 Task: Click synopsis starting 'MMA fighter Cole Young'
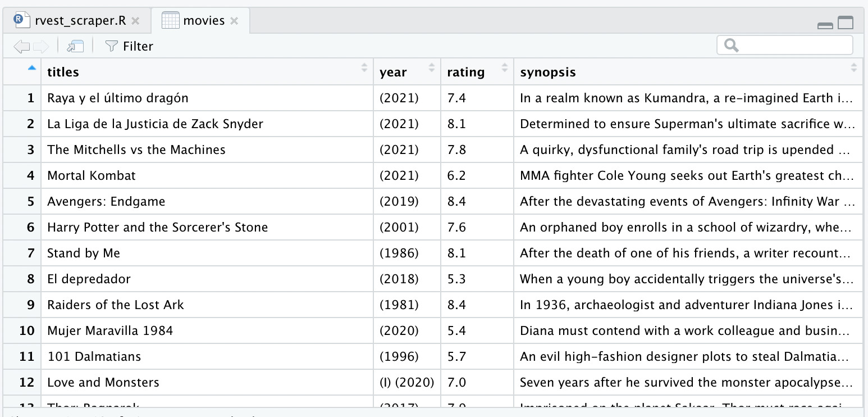tap(688, 175)
